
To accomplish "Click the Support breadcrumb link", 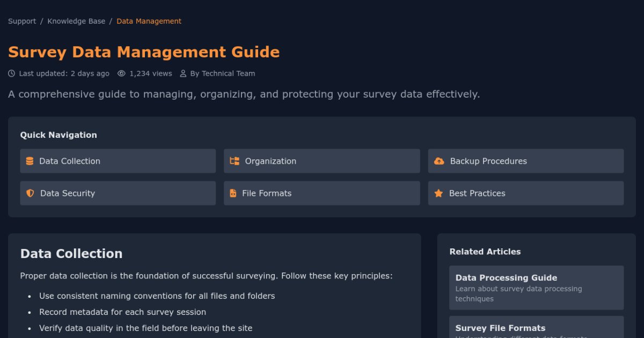I will point(21,21).
